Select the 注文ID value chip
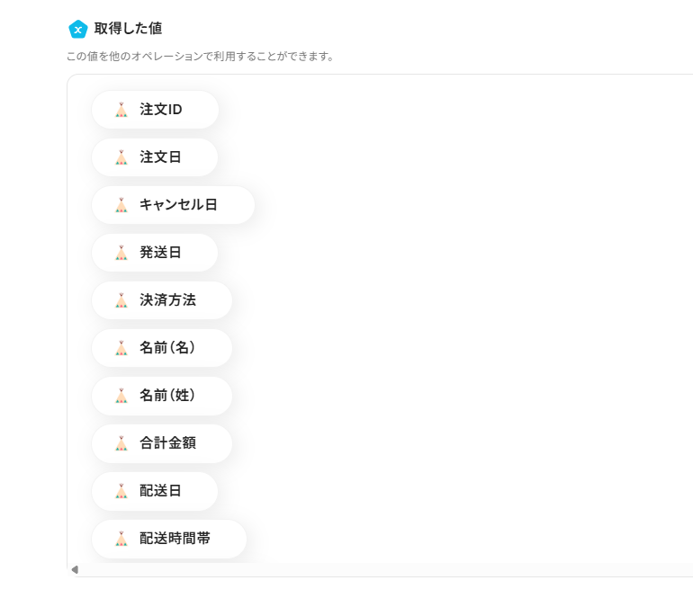The width and height of the screenshot is (693, 616). [156, 110]
